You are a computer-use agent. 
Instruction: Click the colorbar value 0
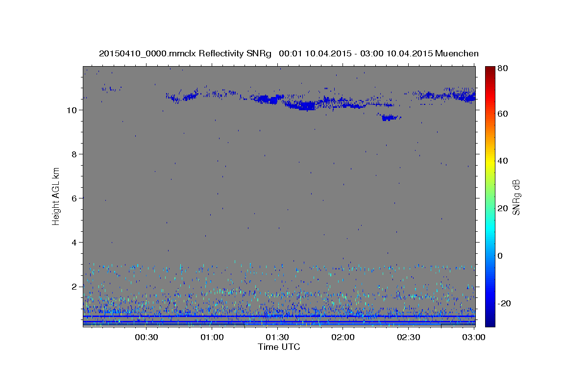500,256
